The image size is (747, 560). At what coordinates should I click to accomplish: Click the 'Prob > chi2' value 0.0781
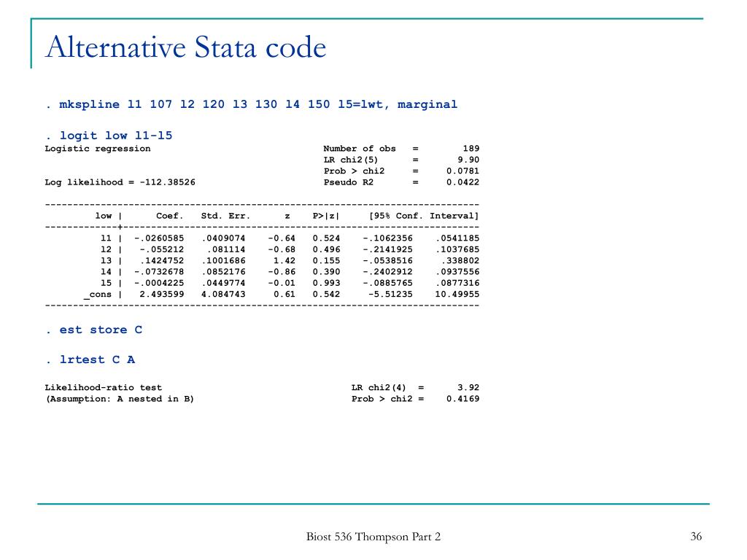[462, 171]
